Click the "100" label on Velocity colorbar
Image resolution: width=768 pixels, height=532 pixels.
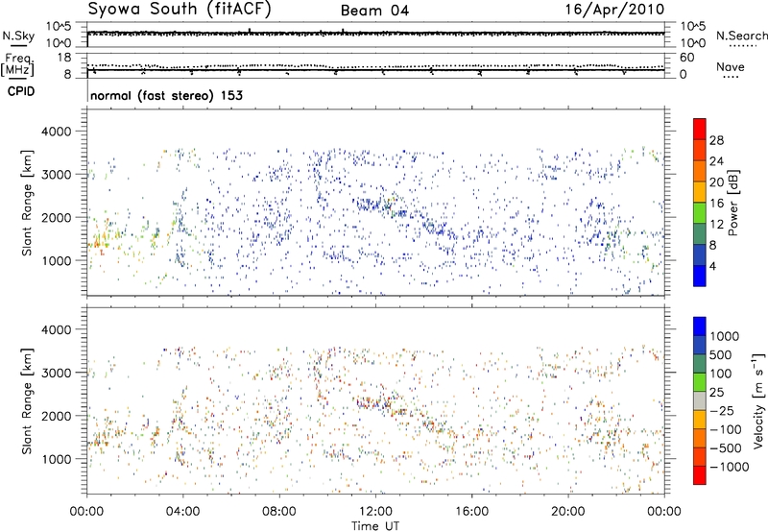tap(721, 374)
